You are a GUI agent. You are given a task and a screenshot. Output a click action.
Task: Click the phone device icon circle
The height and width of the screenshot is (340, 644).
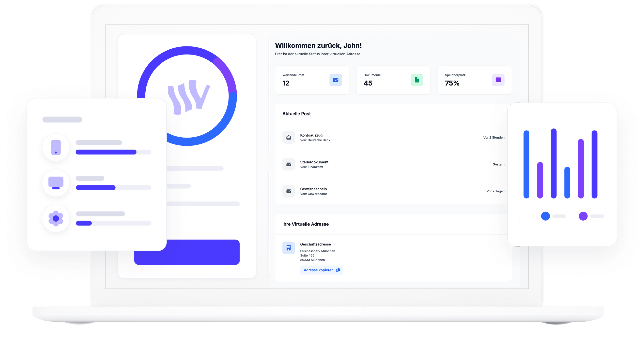[56, 147]
